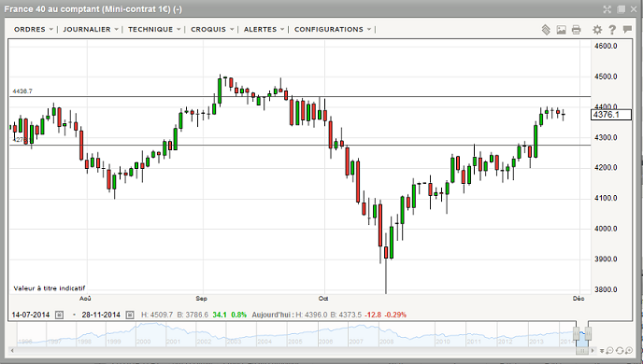Image resolution: width=643 pixels, height=364 pixels.
Task: Click the horizontal scrollbar thumb below overview
Action: click(582, 351)
